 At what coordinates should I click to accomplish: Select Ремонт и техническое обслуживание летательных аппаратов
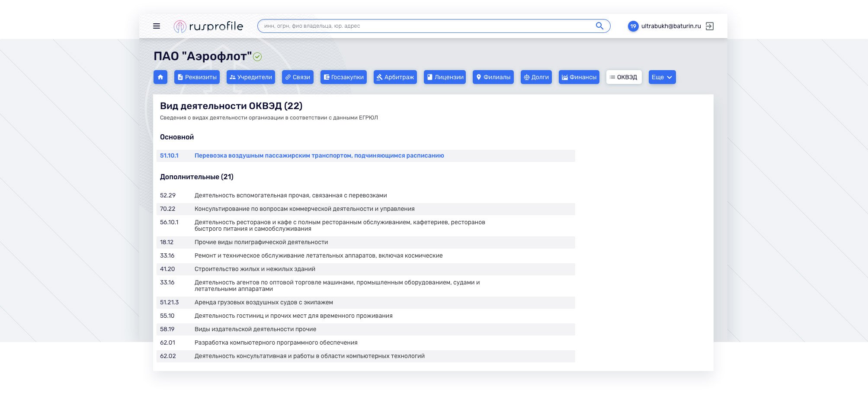[x=319, y=255]
